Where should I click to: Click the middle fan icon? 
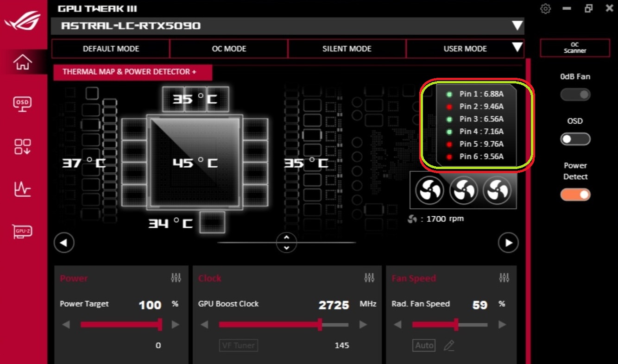tap(463, 190)
